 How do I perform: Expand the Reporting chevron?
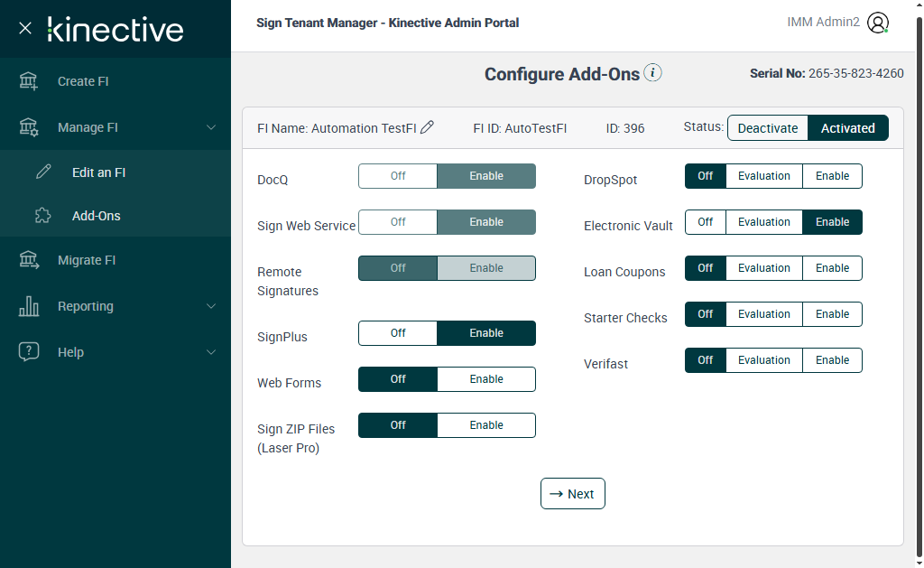point(211,306)
